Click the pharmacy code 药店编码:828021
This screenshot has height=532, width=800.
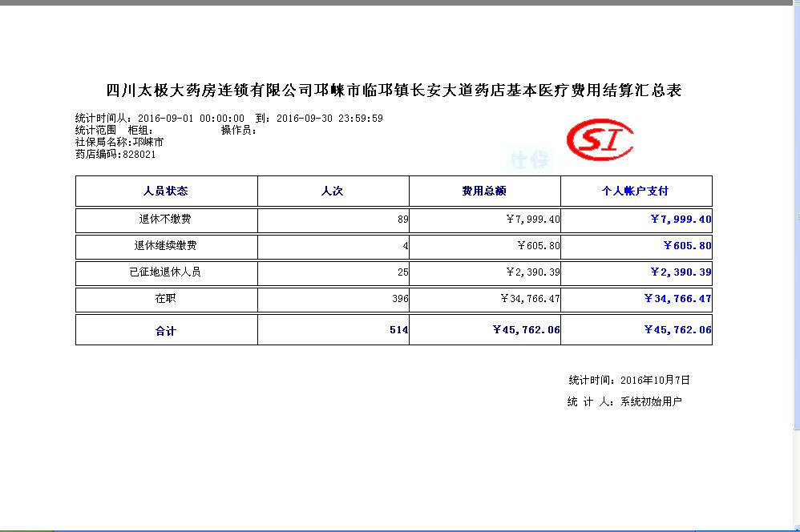pos(115,154)
